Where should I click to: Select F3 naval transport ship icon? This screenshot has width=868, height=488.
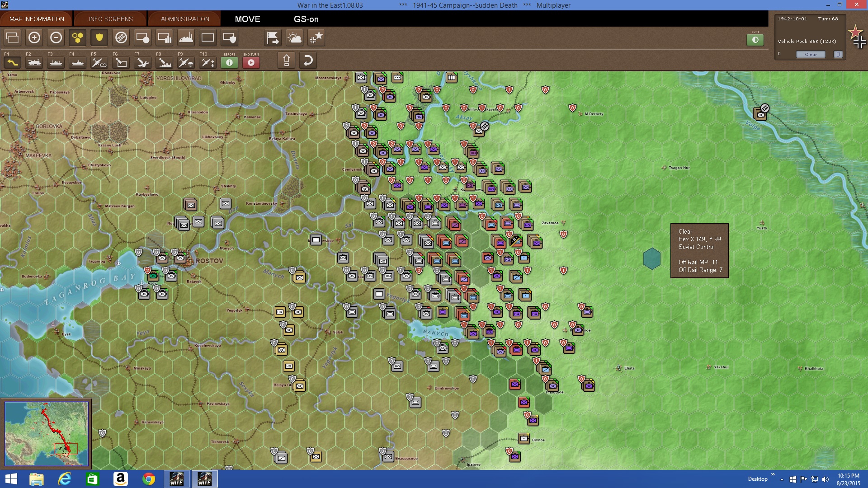point(56,62)
